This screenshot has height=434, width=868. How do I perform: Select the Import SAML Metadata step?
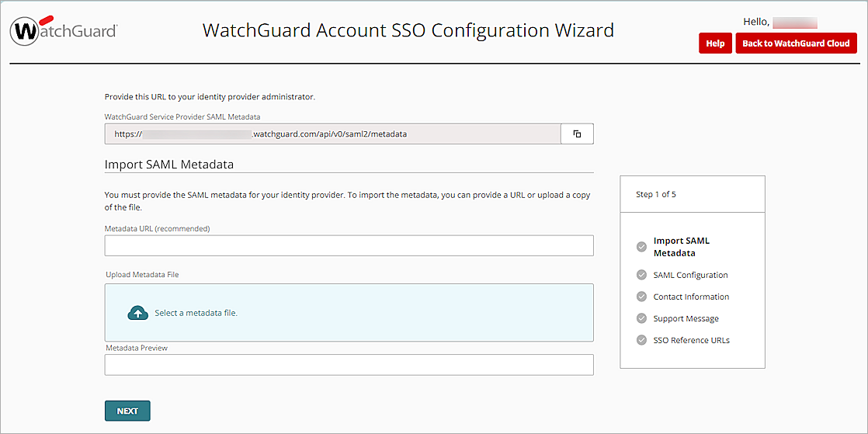pyautogui.click(x=682, y=247)
